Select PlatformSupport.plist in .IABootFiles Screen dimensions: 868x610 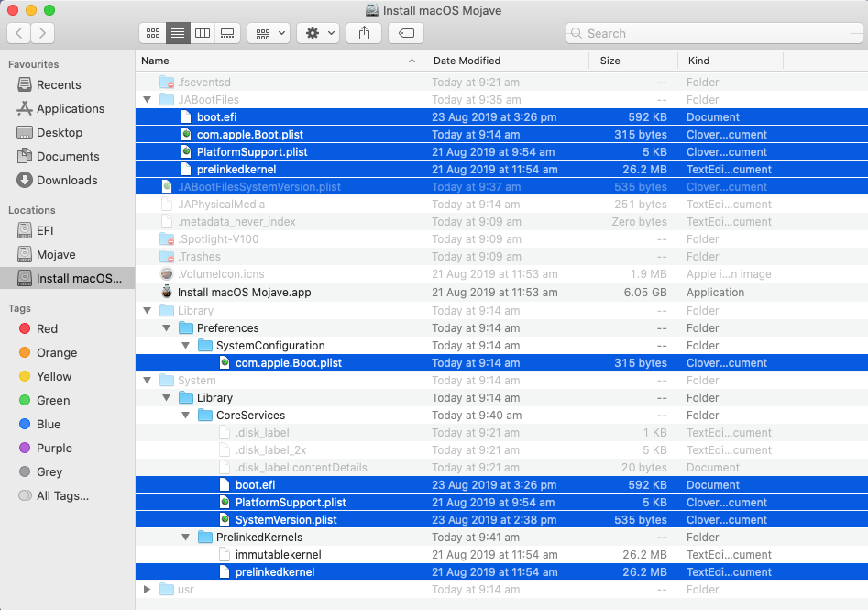pos(501,151)
